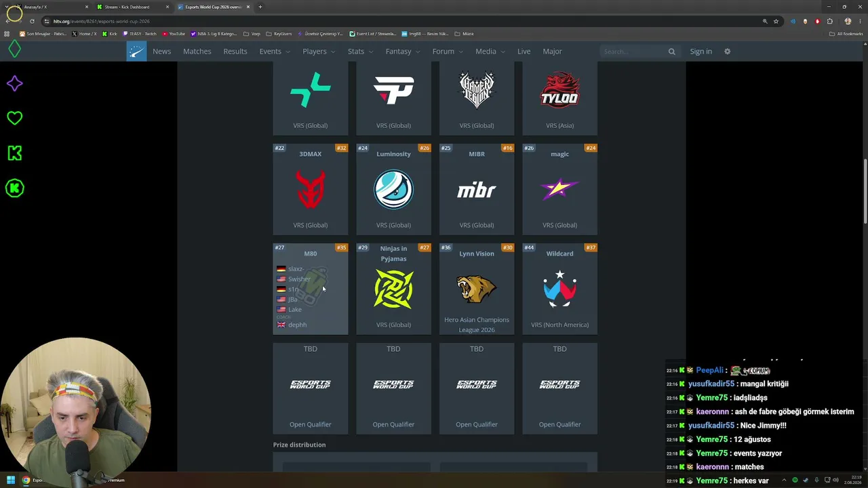Open the News page
The image size is (868, 488).
click(161, 52)
